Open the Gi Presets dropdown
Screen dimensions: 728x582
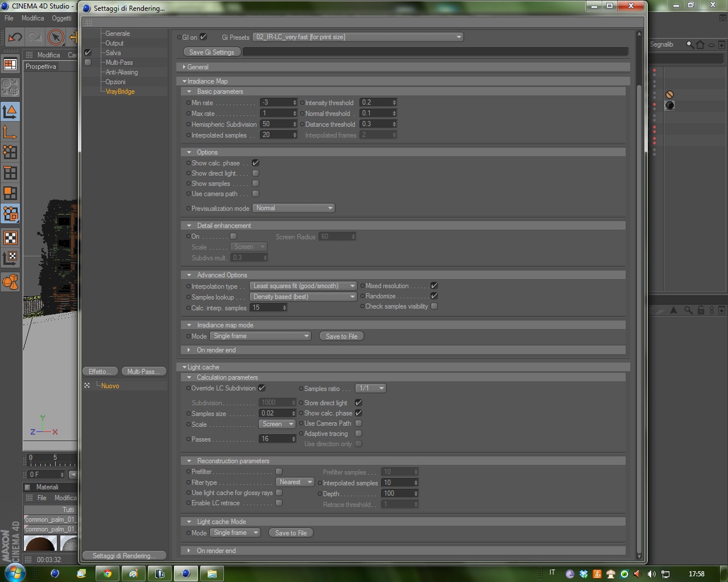(358, 37)
